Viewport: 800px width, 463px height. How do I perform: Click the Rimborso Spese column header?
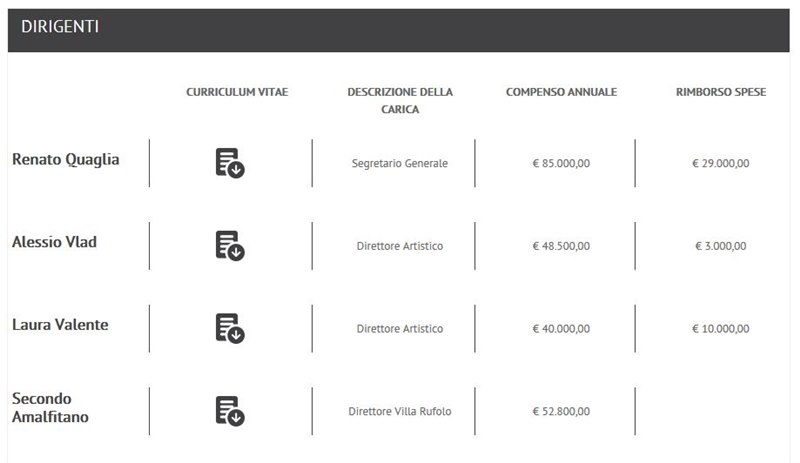(x=721, y=92)
